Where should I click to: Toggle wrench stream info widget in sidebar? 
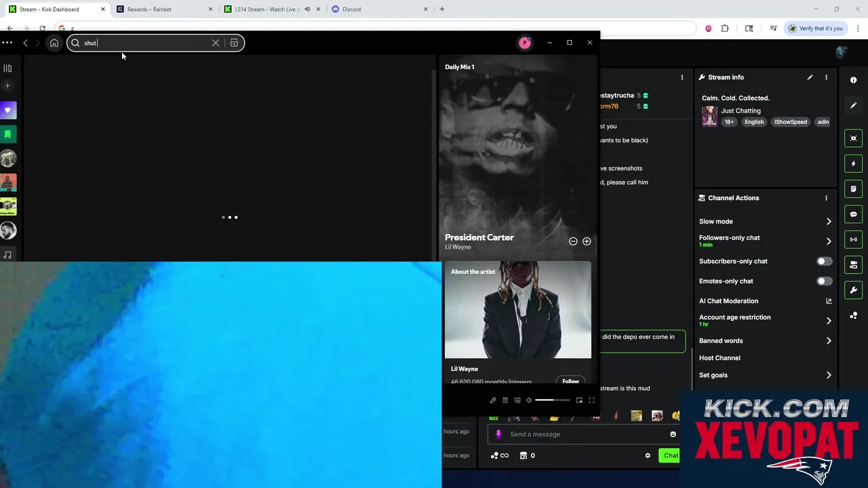(854, 290)
